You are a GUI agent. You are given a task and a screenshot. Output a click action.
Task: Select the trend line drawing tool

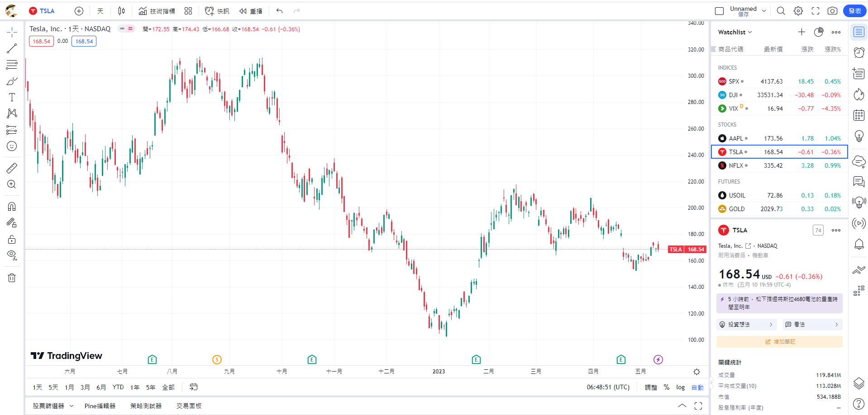click(12, 48)
